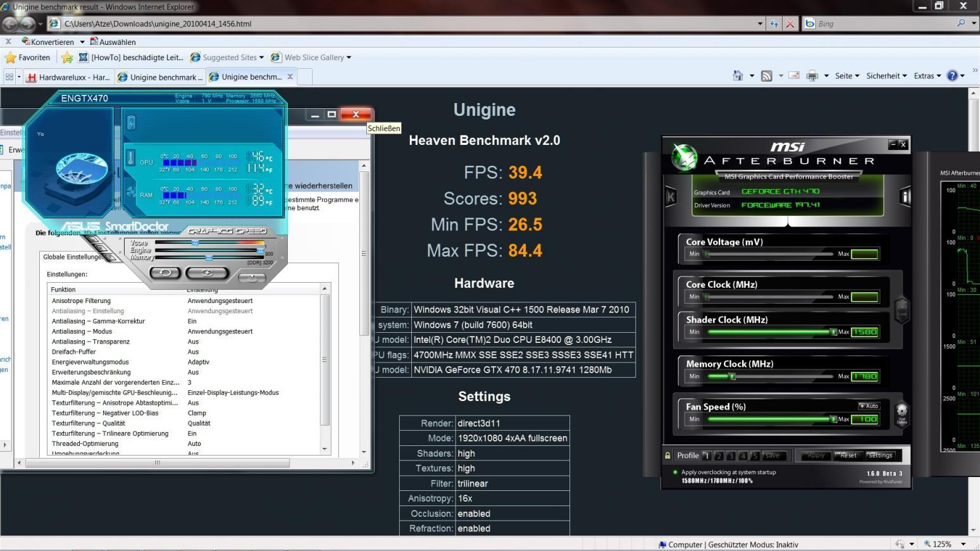The width and height of the screenshot is (980, 551).
Task: Click the Afterburner info 'i' side button
Action: click(905, 196)
